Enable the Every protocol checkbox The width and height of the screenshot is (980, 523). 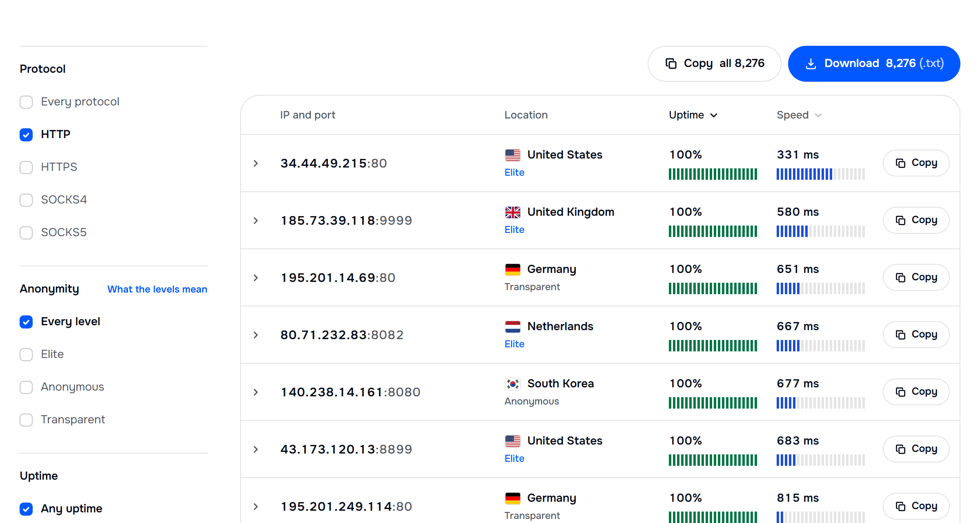(x=26, y=102)
